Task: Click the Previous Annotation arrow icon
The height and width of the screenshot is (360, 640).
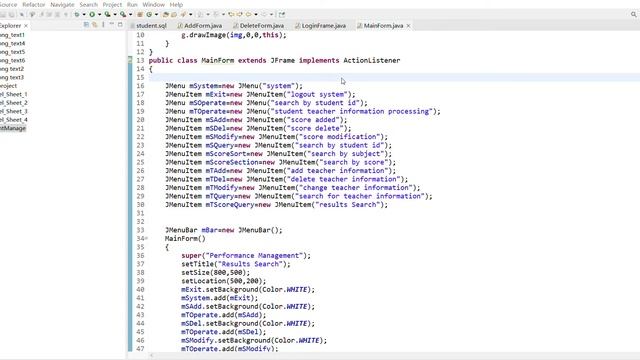Action: [x=216, y=14]
